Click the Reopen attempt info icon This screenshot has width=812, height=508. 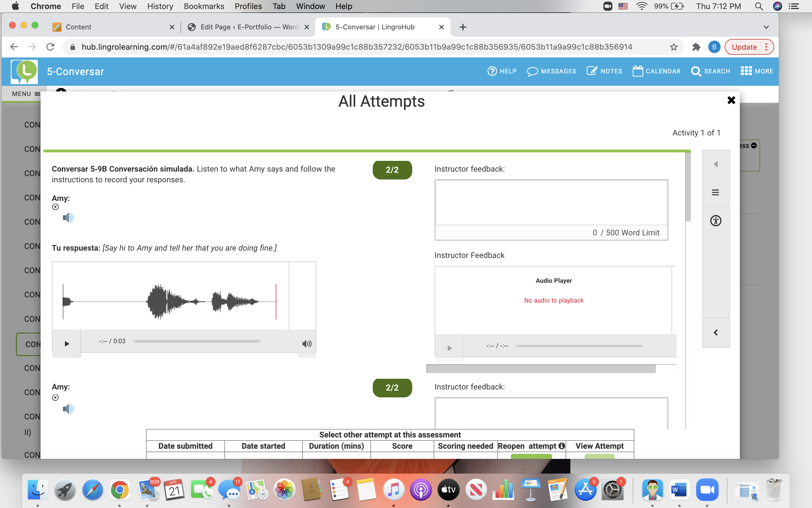point(562,446)
